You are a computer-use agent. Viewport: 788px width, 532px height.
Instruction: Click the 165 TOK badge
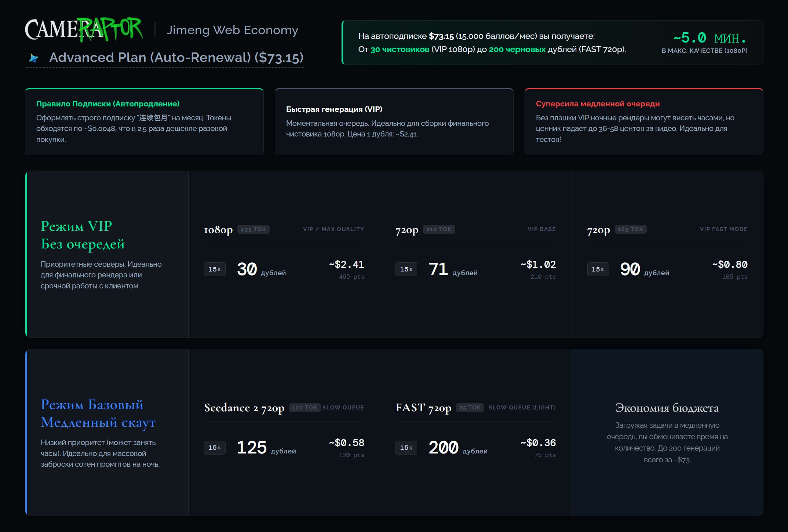pos(631,229)
